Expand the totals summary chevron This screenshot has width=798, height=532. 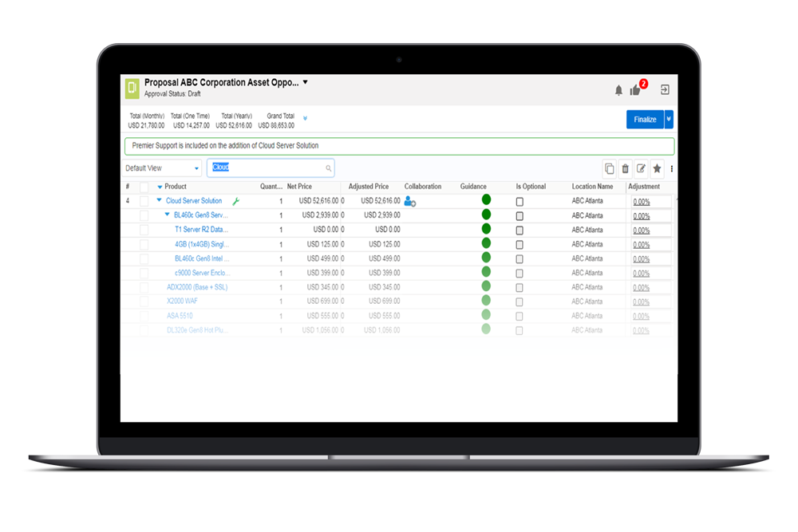305,119
